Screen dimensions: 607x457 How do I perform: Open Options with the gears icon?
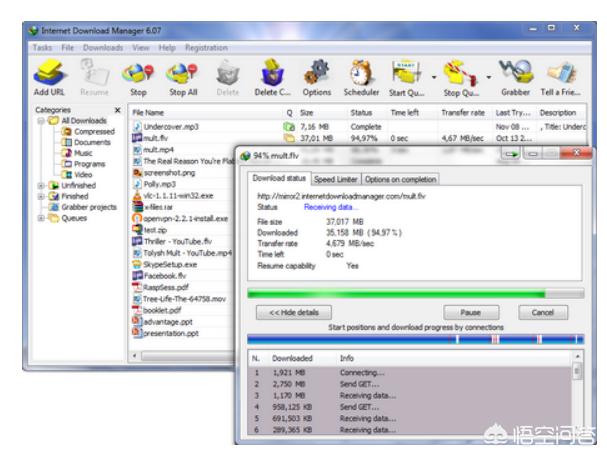click(317, 78)
